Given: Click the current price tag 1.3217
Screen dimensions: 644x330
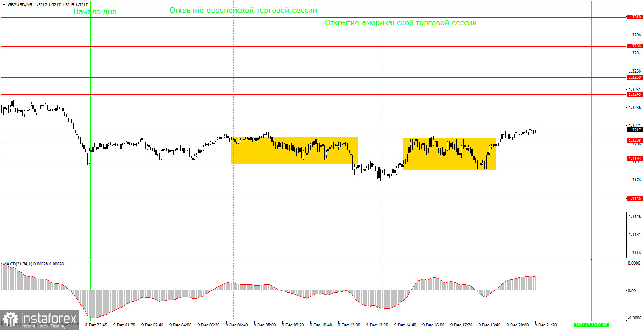Looking at the screenshot, I should click(635, 130).
